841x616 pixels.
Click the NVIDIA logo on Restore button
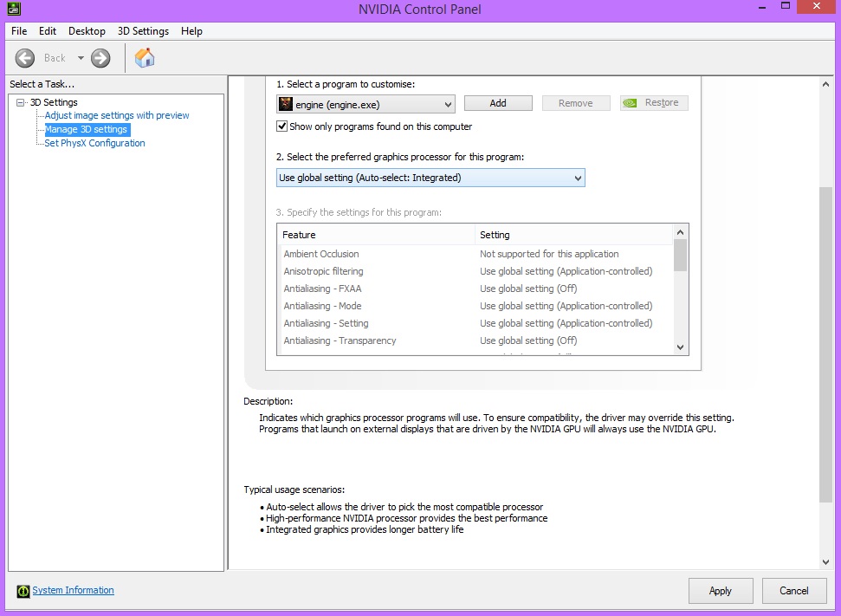pyautogui.click(x=631, y=103)
